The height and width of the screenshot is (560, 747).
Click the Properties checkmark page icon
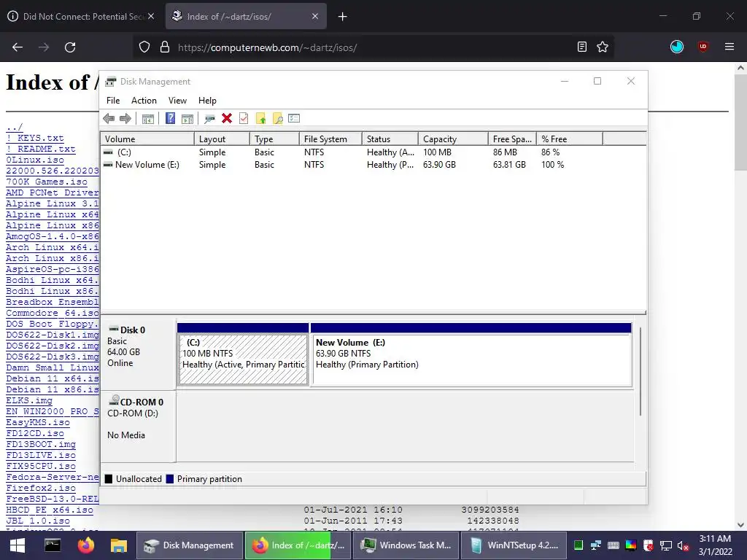(x=244, y=119)
